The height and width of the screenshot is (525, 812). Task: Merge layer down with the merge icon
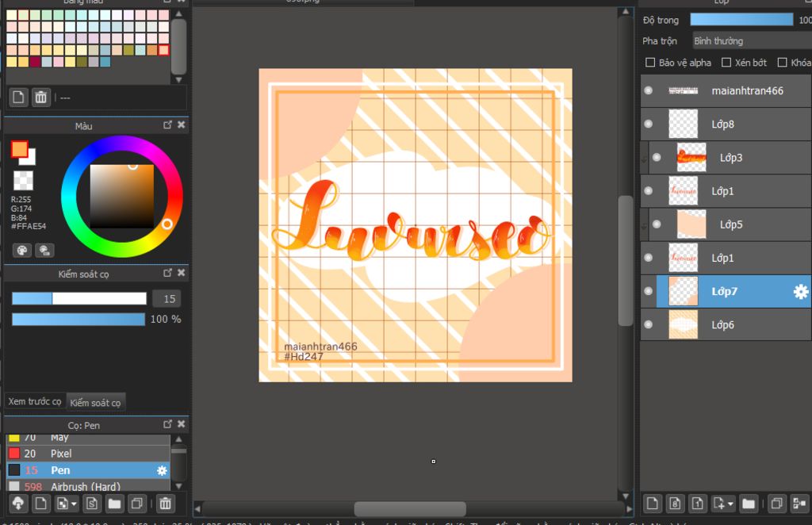point(799,504)
